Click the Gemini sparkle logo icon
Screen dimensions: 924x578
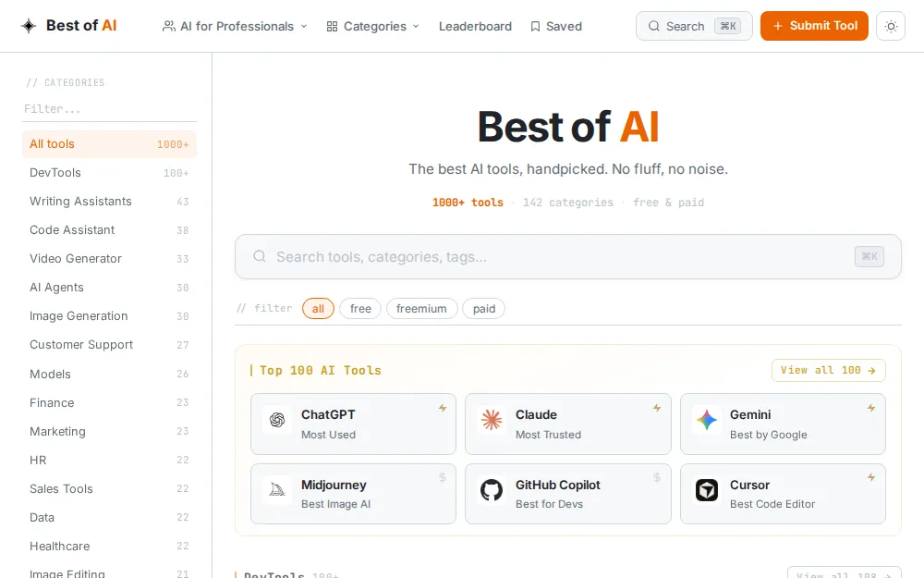(x=706, y=419)
